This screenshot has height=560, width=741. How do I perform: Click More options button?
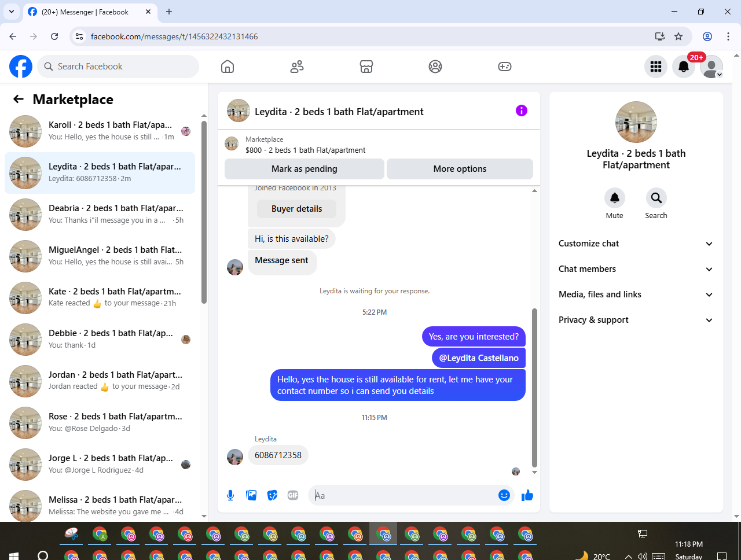(460, 169)
